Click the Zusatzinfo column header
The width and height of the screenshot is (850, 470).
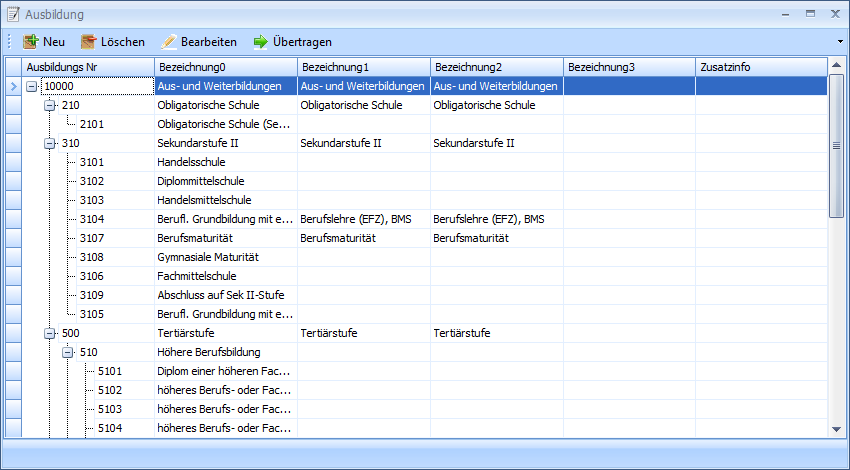pyautogui.click(x=760, y=67)
